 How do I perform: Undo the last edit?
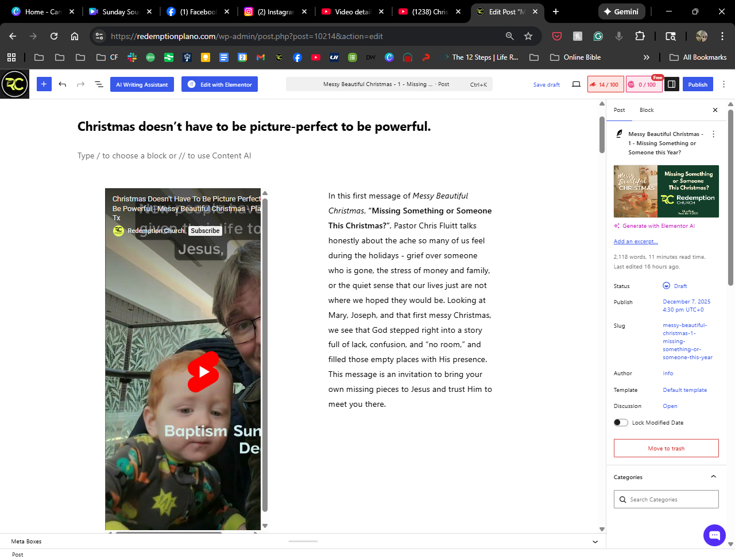click(63, 84)
